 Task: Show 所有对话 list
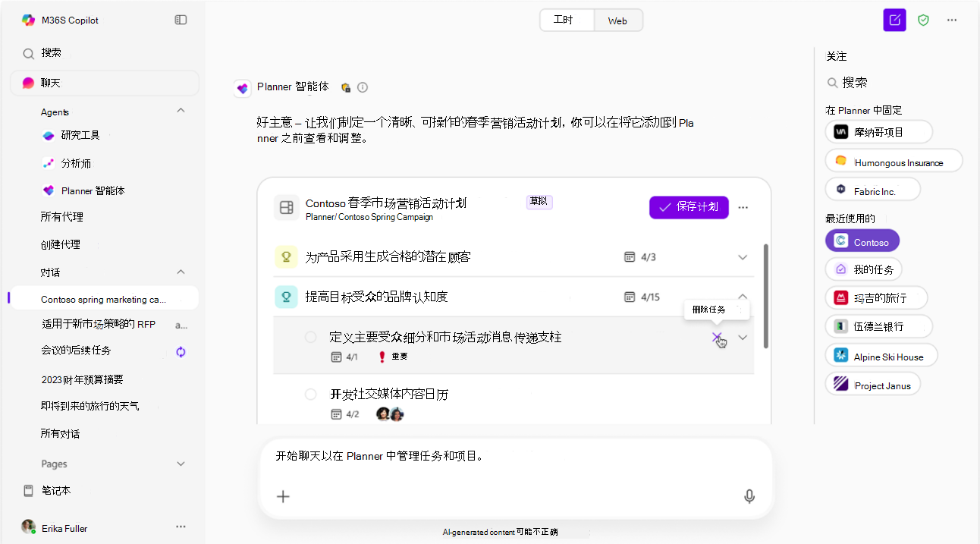click(x=60, y=434)
